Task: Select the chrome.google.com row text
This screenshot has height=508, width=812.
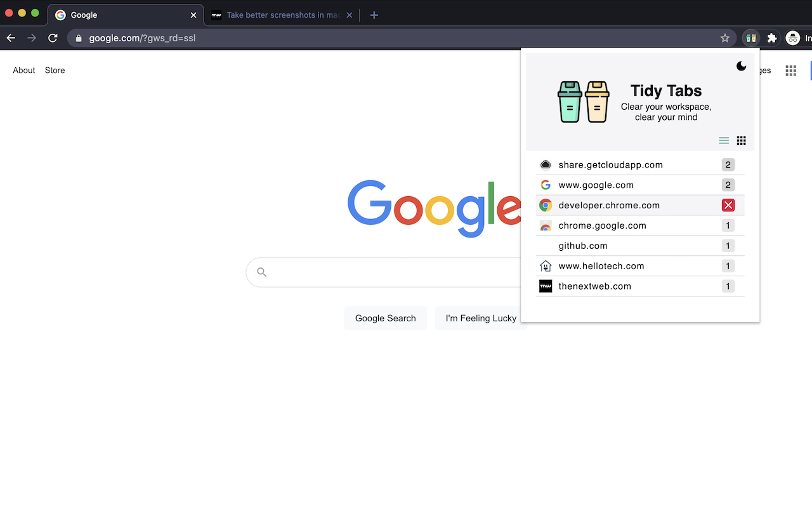Action: pos(602,225)
